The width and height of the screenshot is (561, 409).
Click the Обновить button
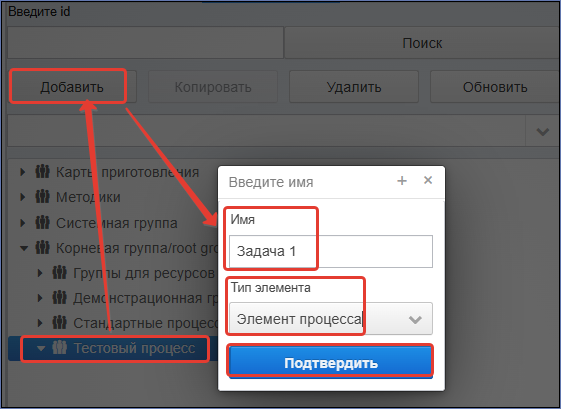pyautogui.click(x=495, y=87)
